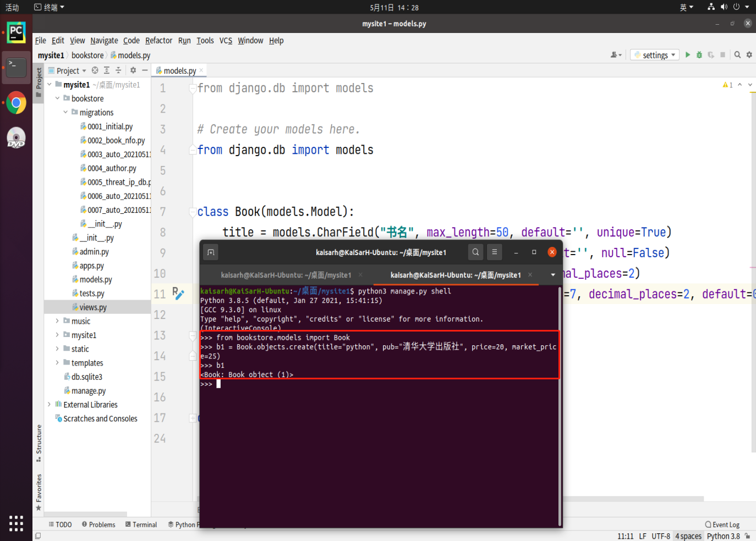The height and width of the screenshot is (541, 756).
Task: Launch Google Chrome from the dock
Action: point(16,103)
